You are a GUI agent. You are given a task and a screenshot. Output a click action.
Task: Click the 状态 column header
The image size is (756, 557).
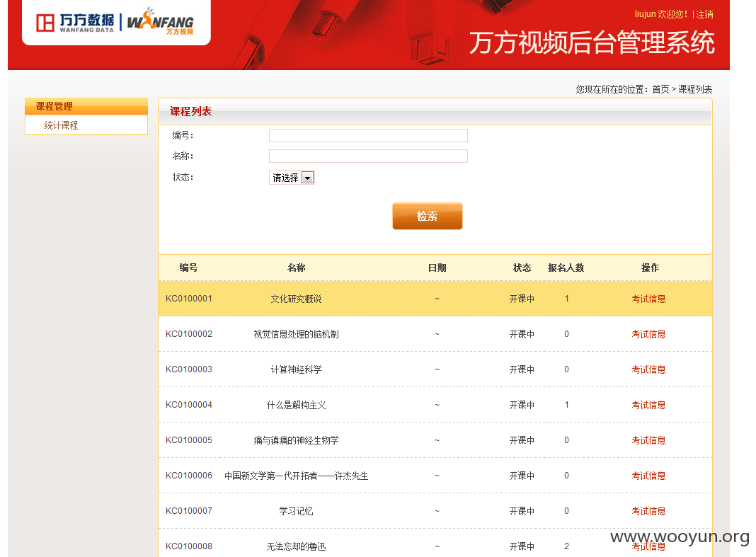tap(522, 268)
